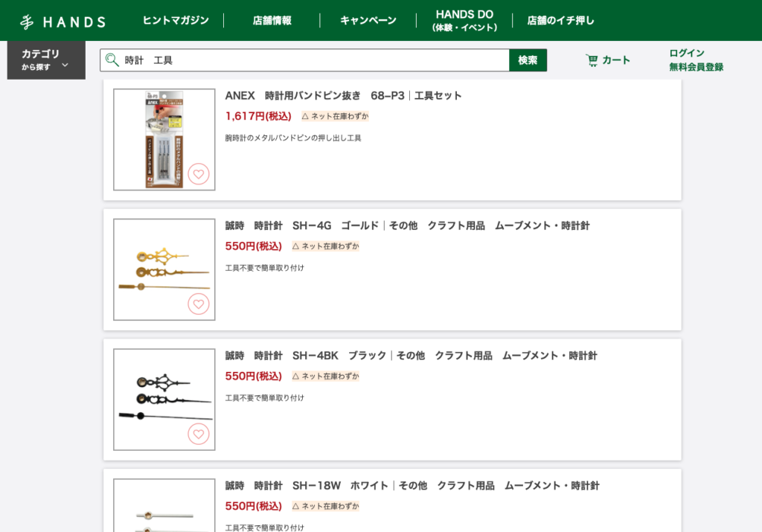Click white clock hands SH-18W thumbnail
Screen dimensions: 762x532
164,505
